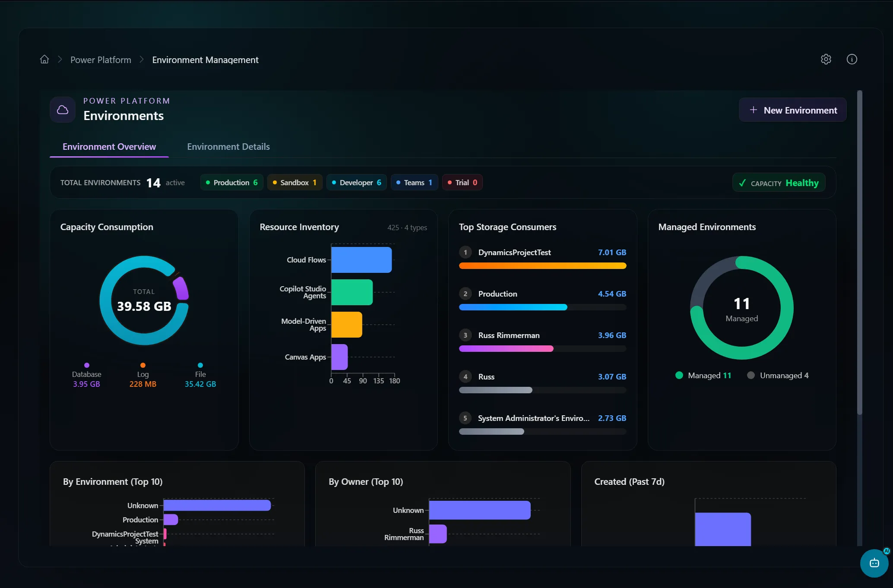
Task: Click the Model-Driven Apps yellow bar
Action: click(347, 325)
